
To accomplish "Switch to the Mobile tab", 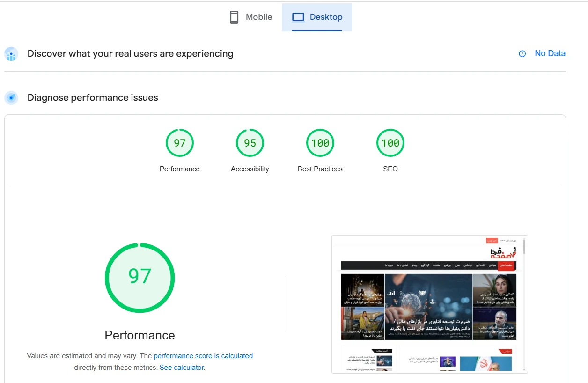I will [x=250, y=17].
